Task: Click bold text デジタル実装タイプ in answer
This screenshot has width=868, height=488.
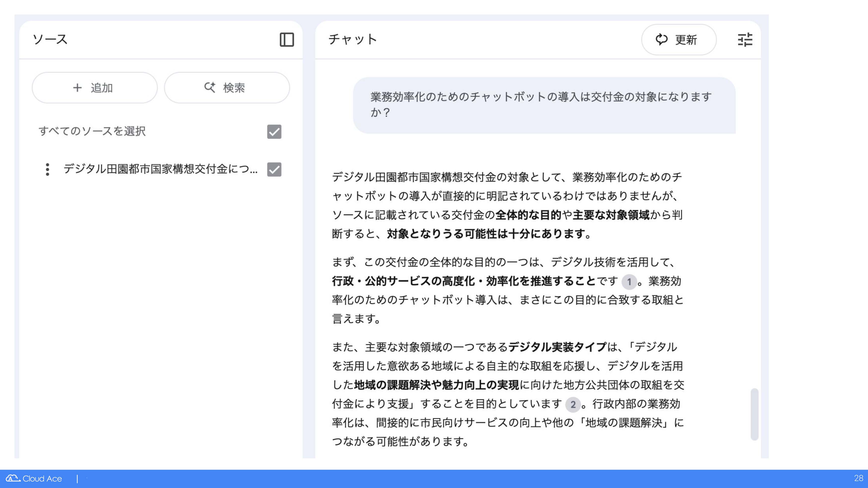Action: pyautogui.click(x=557, y=347)
